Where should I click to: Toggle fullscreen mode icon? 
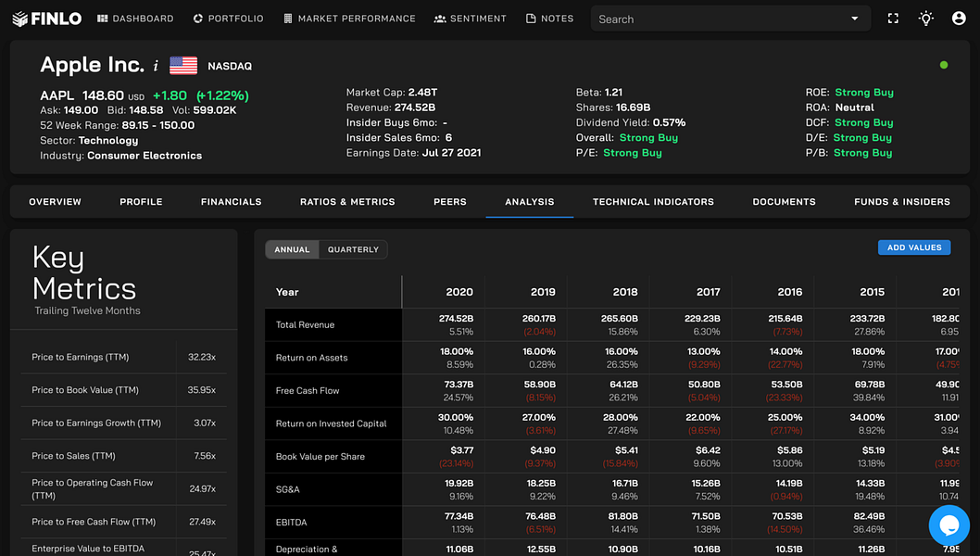pyautogui.click(x=893, y=19)
